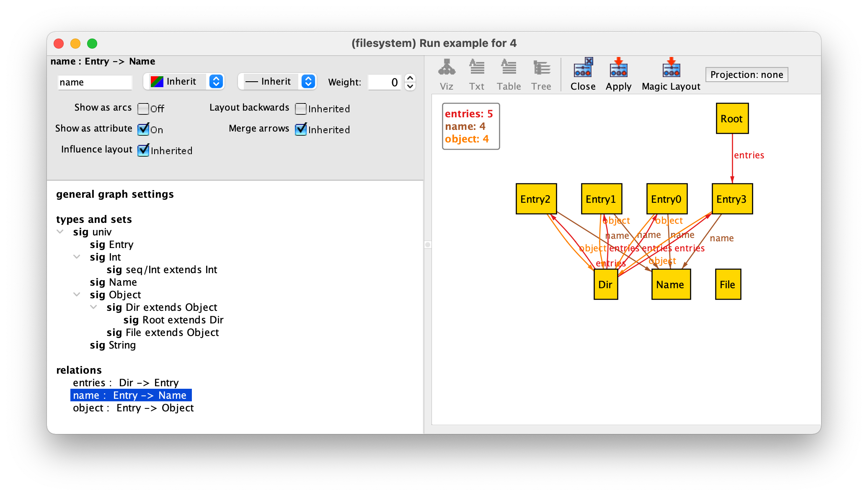Select relations heading

tap(79, 370)
